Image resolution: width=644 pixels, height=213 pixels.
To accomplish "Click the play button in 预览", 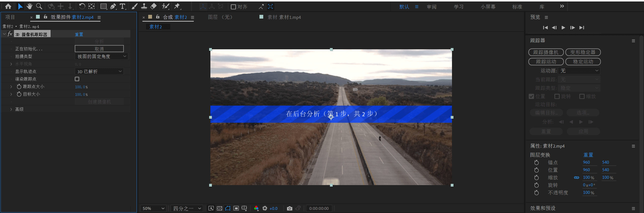I will coord(563,28).
